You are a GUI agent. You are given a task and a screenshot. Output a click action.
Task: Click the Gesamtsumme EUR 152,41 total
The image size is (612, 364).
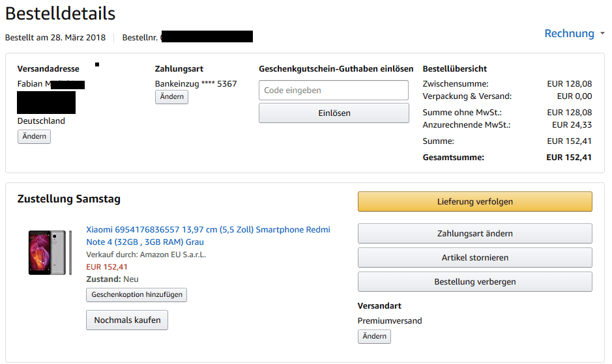tap(569, 157)
